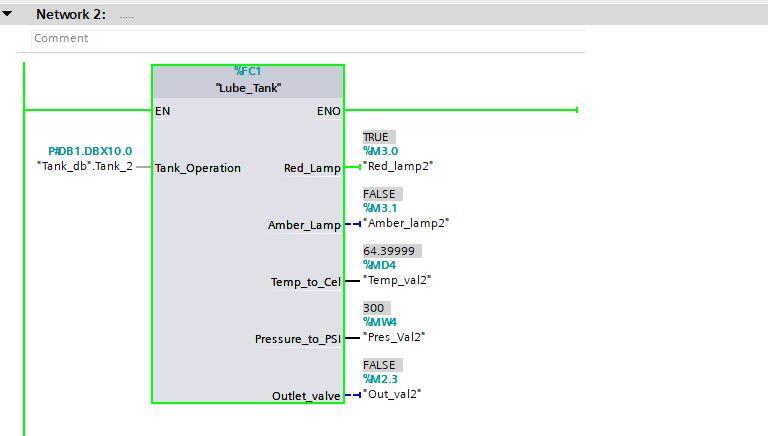Select the Pressure_to_PSI output pin
Viewport: 768px width, 436px height.
tap(298, 339)
